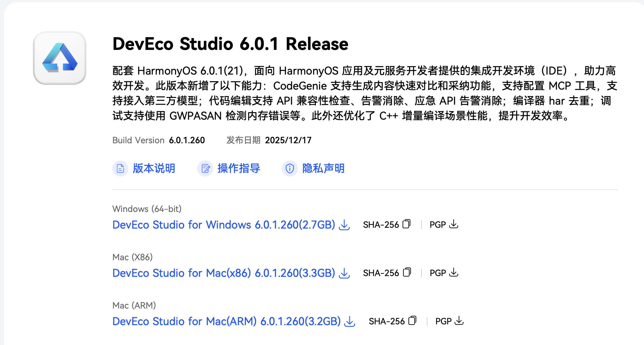
Task: Copy SHA-256 for the Windows package
Action: point(406,224)
